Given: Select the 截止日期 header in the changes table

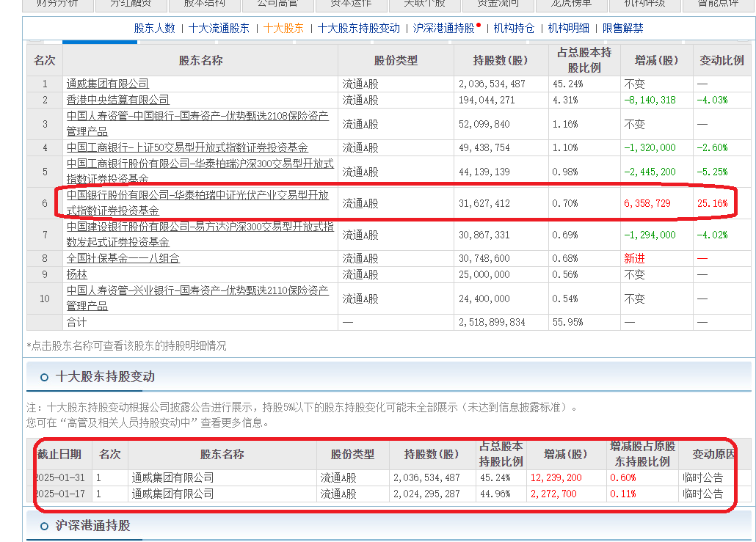Looking at the screenshot, I should tap(59, 454).
